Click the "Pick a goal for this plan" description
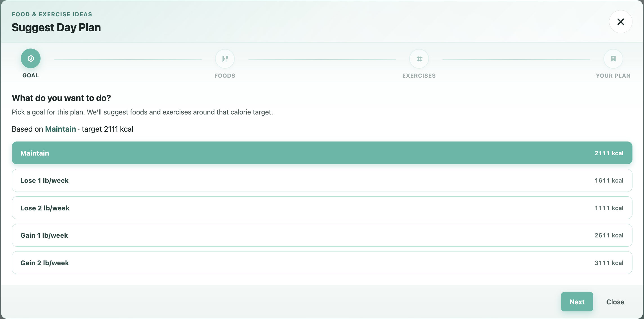This screenshot has width=644, height=319. click(142, 112)
